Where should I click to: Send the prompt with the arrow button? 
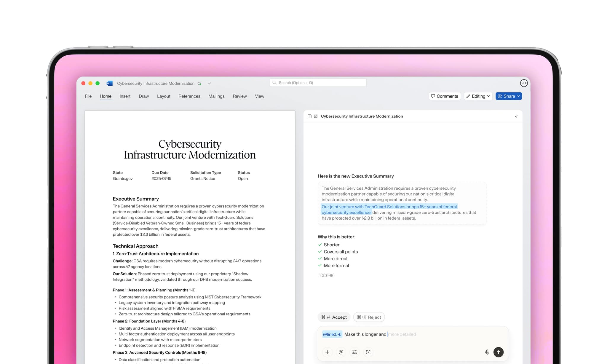499,352
